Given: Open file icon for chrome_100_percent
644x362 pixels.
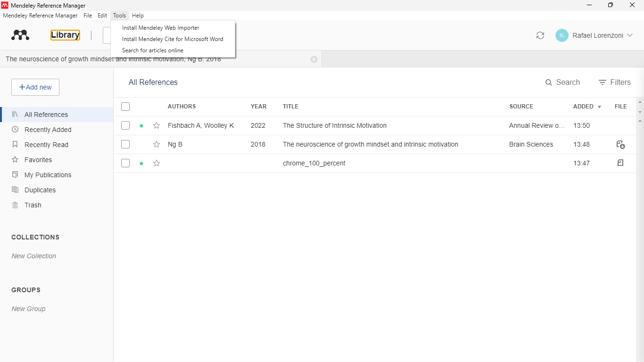Looking at the screenshot, I should [620, 163].
